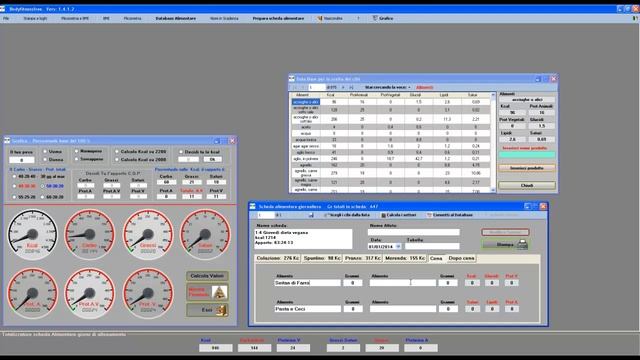The height and width of the screenshot is (360, 640).
Task: Select the blue 50-30-20 ratio radio button
Action: click(42, 186)
